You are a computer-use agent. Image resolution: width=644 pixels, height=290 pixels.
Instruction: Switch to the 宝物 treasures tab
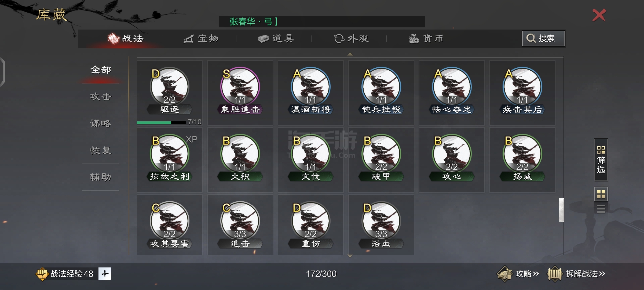click(x=201, y=39)
